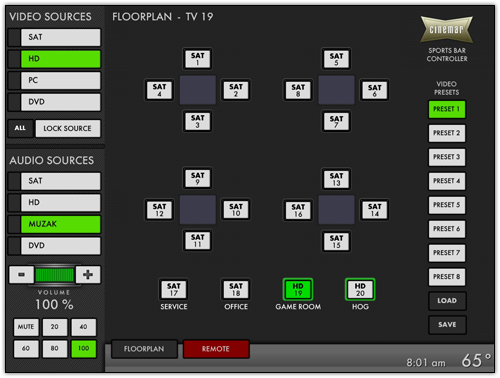This screenshot has height=378, width=500.
Task: Mute the audio
Action: click(26, 327)
